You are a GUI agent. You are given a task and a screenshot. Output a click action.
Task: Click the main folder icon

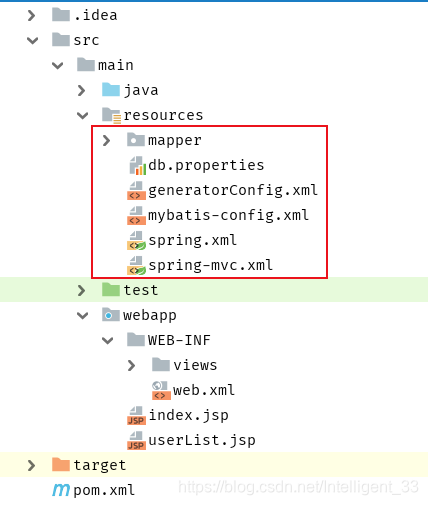pyautogui.click(x=86, y=65)
